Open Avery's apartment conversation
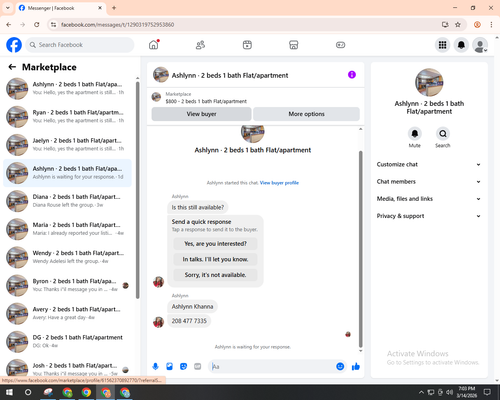Image resolution: width=500 pixels, height=400 pixels. point(67,313)
